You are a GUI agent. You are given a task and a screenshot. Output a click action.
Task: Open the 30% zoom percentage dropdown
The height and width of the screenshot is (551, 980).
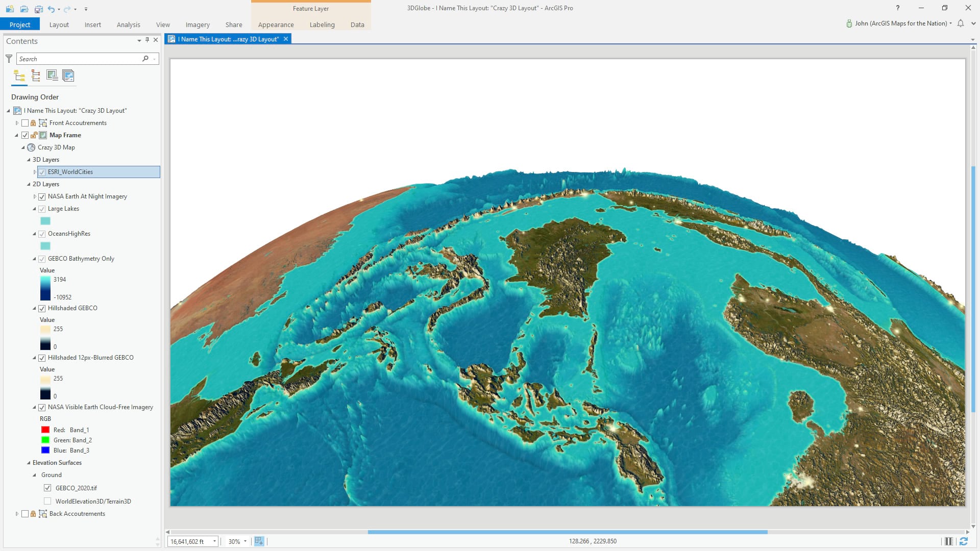click(245, 541)
